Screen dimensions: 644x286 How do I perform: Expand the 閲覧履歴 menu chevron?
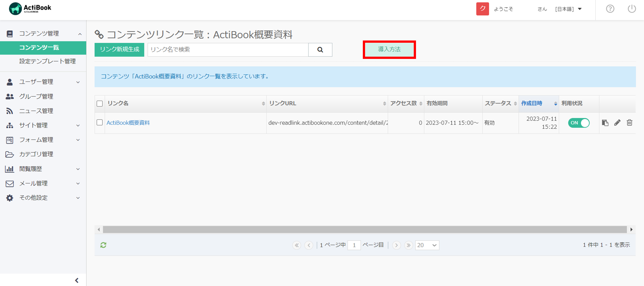(78, 169)
